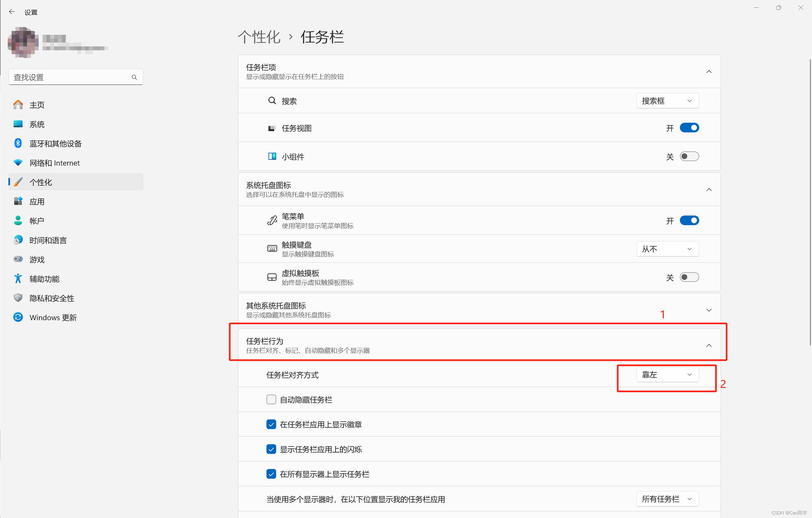The width and height of the screenshot is (812, 518).
Task: Check the 自动隐藏任务栏 checkbox
Action: [x=271, y=399]
